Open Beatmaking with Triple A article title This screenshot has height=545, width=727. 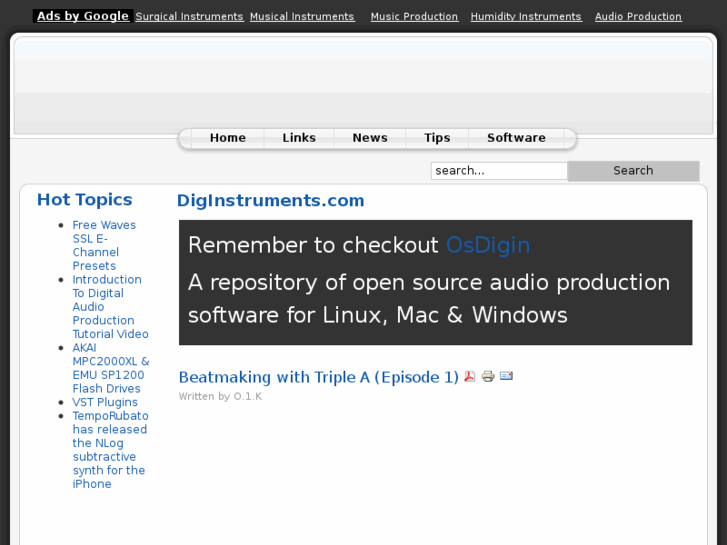[319, 377]
